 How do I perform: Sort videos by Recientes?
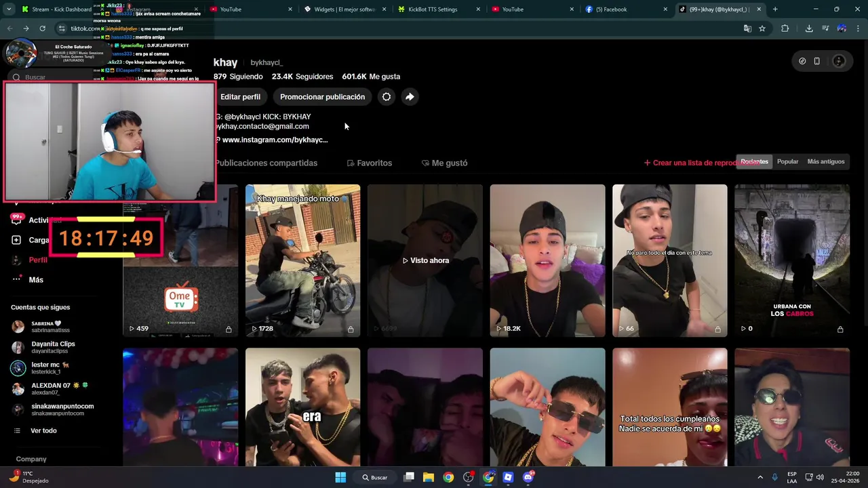[754, 161]
